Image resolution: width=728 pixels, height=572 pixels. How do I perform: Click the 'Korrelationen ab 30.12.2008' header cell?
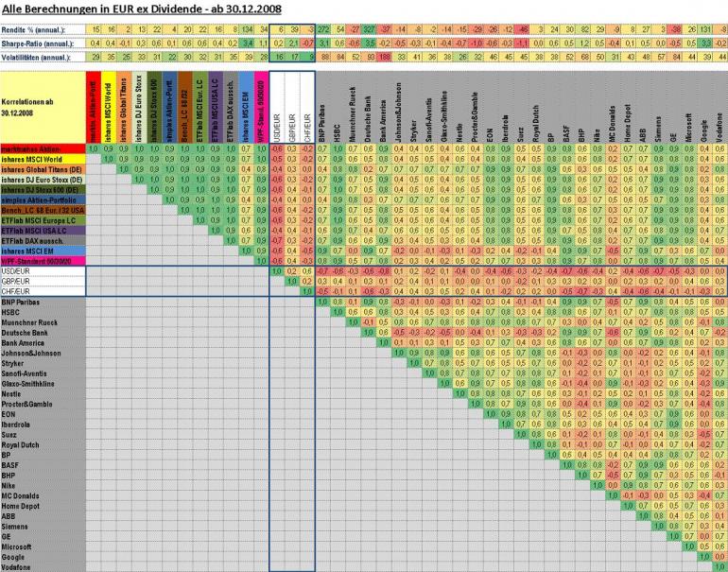43,107
